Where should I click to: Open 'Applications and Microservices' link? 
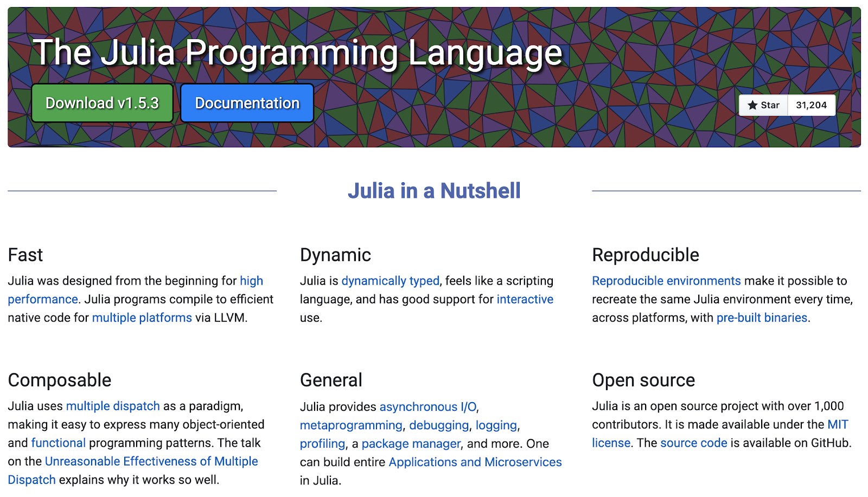[475, 462]
